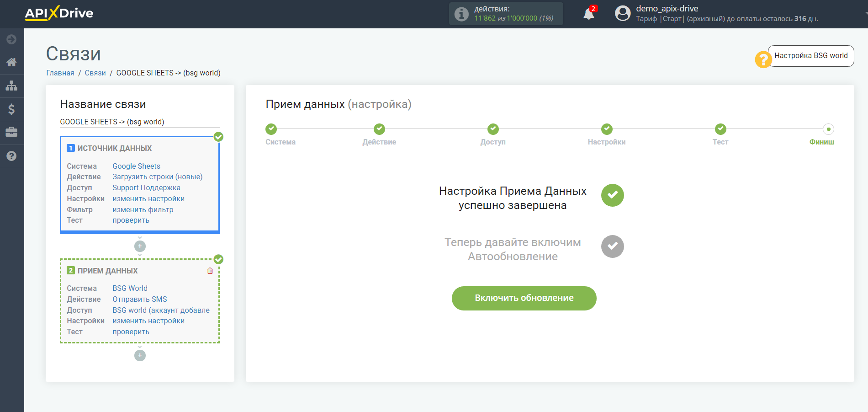Open the Отправить SMS action link

coord(140,299)
